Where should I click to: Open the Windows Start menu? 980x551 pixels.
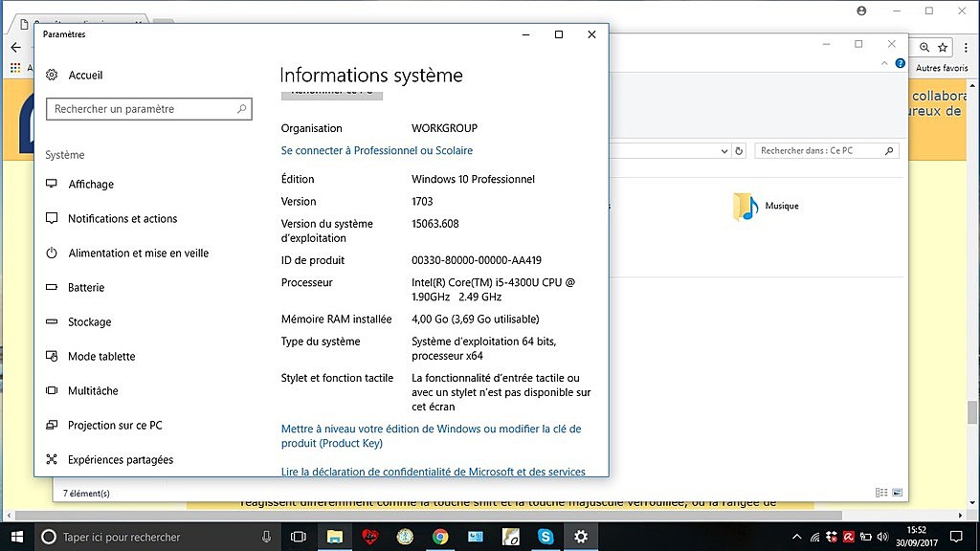17,537
